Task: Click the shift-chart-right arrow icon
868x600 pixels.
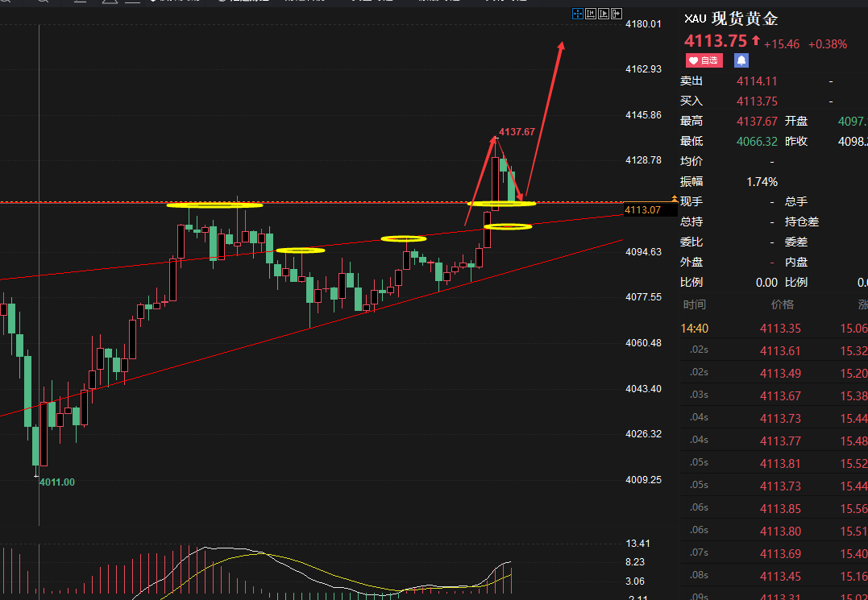Action: (x=616, y=13)
